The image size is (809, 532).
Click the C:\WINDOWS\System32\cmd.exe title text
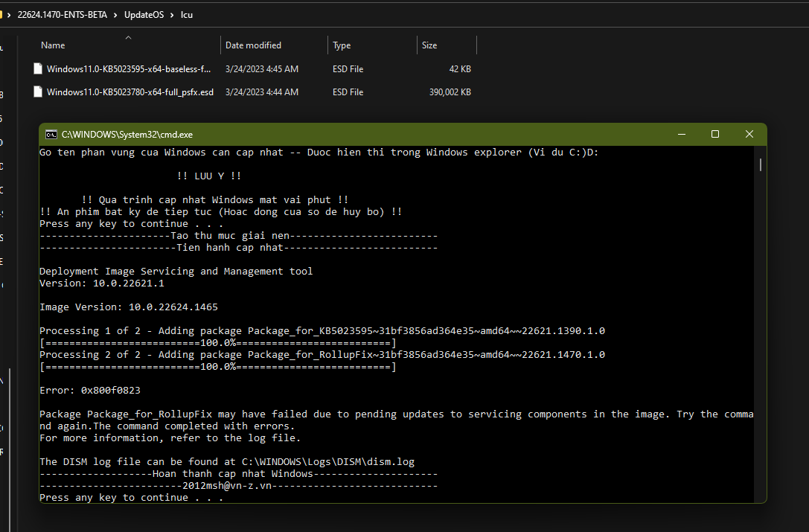pos(127,135)
